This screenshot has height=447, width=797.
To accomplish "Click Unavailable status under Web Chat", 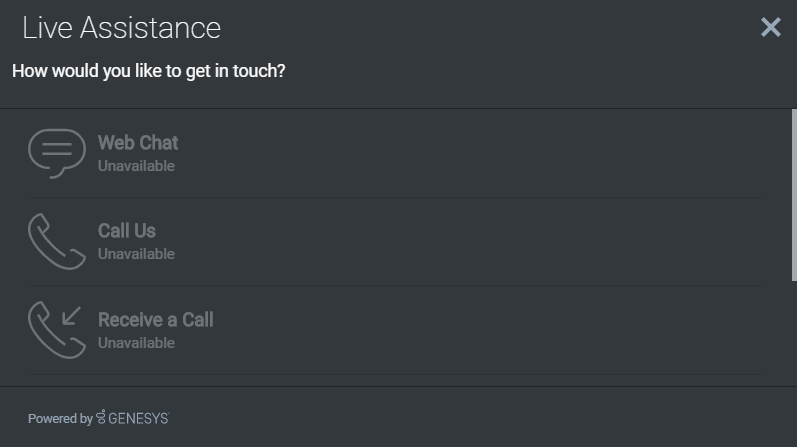I will coord(136,166).
